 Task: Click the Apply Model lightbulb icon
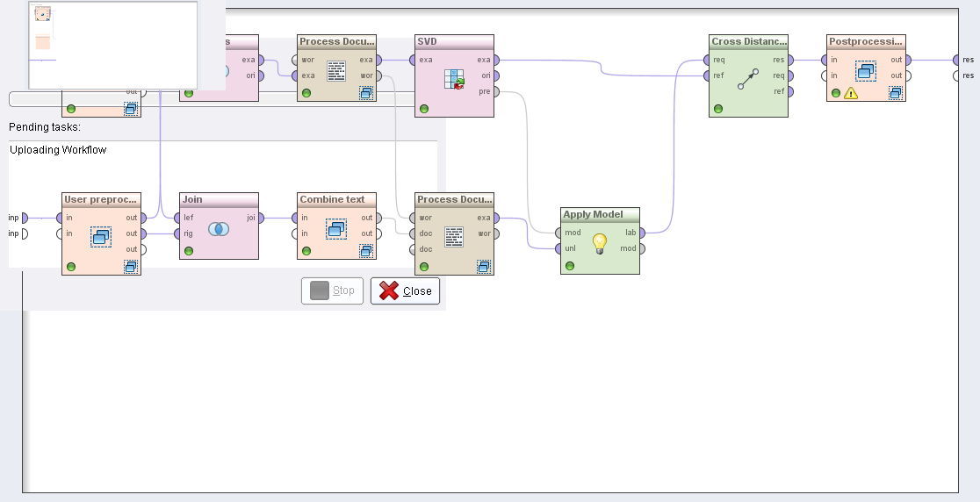(600, 243)
